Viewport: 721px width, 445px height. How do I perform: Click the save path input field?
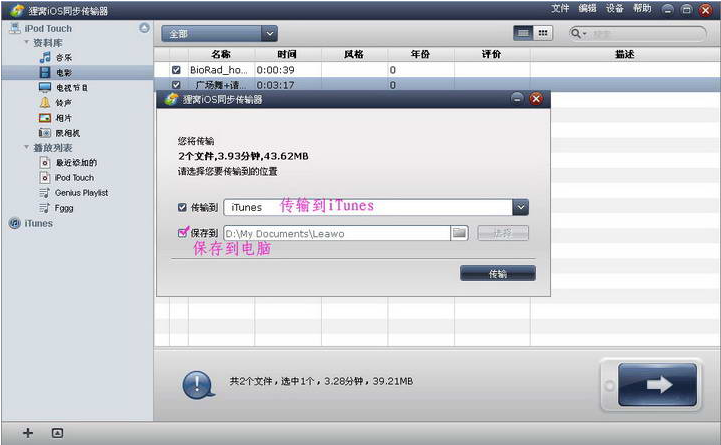click(337, 233)
